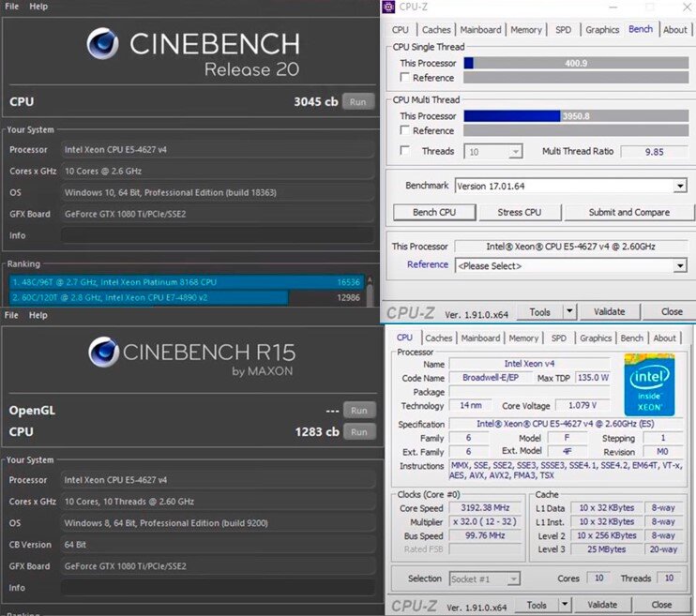Open Mainboard tab in upper CPU-Z window

click(480, 30)
